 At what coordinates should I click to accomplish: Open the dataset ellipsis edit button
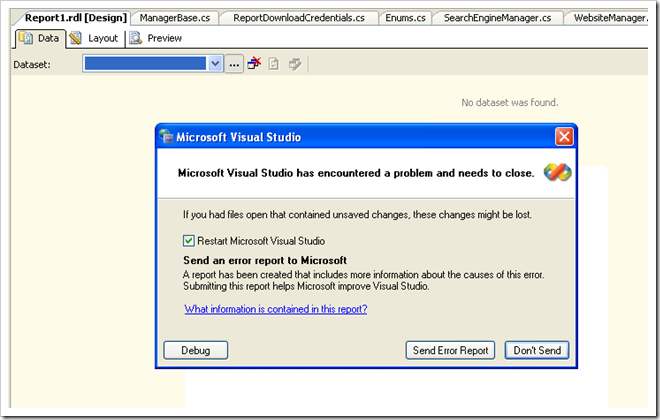[x=234, y=64]
